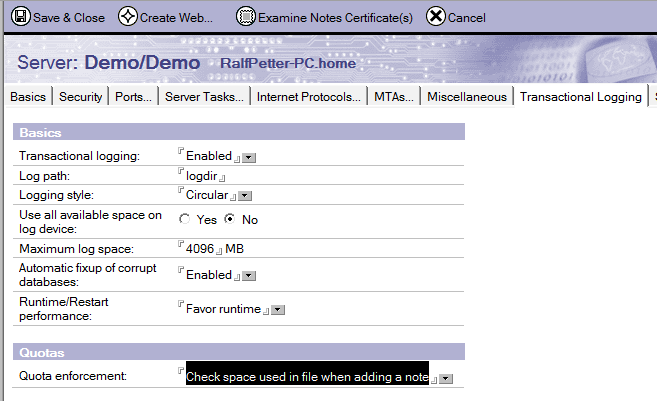This screenshot has width=657, height=401.
Task: Select Yes for use all available space
Action: point(184,219)
